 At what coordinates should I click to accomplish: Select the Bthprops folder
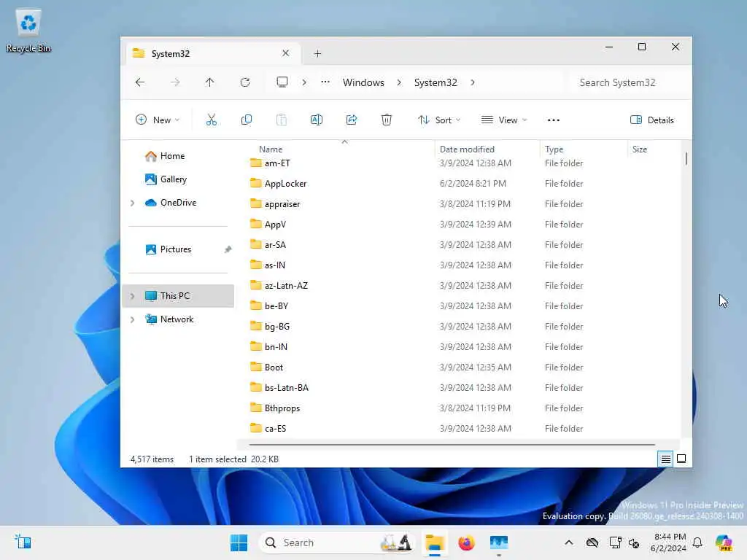click(x=282, y=408)
